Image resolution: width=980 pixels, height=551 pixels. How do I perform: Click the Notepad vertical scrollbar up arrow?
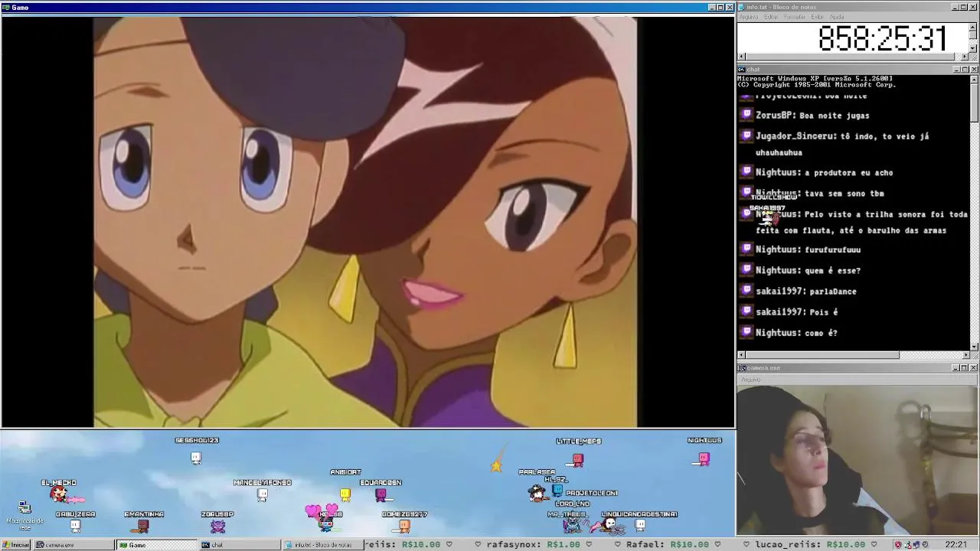click(x=974, y=26)
